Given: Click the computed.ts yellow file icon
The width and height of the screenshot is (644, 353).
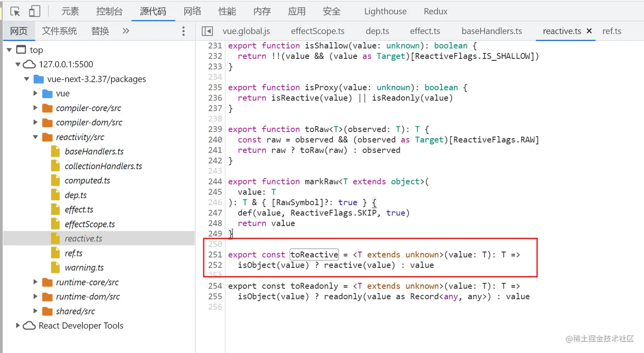Looking at the screenshot, I should (55, 181).
